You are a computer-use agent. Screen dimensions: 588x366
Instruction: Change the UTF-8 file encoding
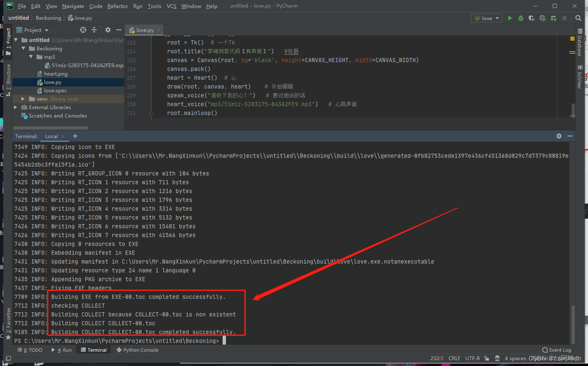point(472,358)
